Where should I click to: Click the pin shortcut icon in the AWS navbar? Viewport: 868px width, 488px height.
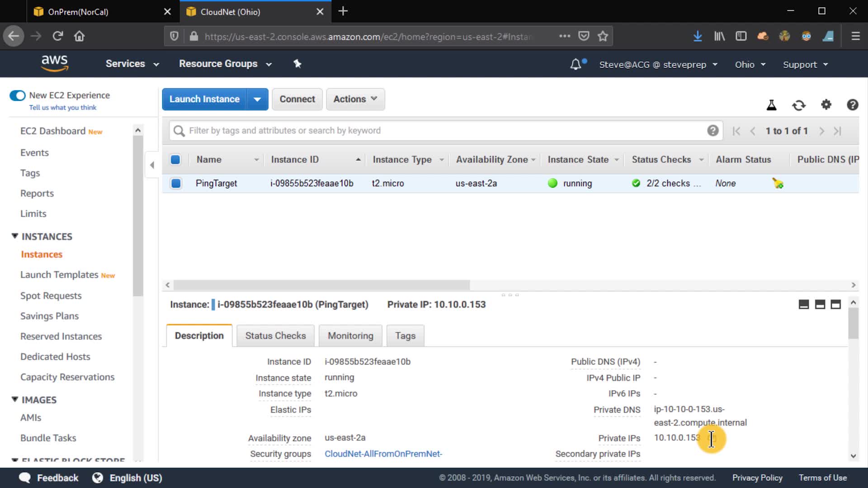coord(297,64)
